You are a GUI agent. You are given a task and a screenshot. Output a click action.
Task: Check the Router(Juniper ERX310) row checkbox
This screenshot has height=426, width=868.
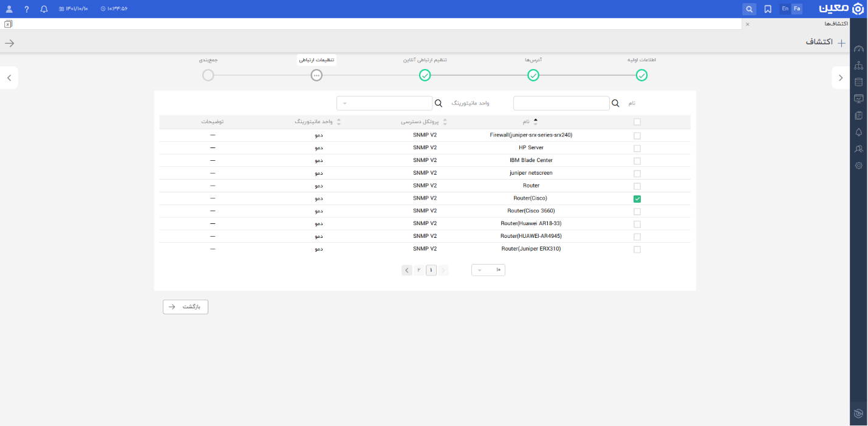(x=637, y=250)
